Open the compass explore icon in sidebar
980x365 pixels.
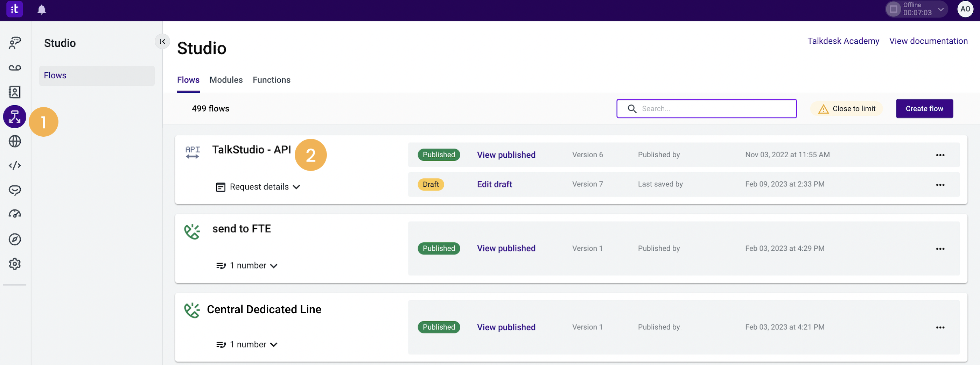click(x=14, y=239)
